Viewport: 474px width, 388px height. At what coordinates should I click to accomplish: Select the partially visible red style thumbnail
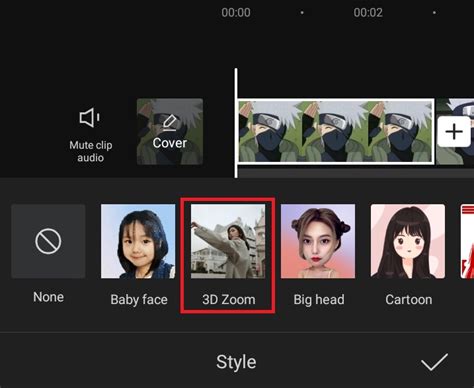[x=467, y=241]
